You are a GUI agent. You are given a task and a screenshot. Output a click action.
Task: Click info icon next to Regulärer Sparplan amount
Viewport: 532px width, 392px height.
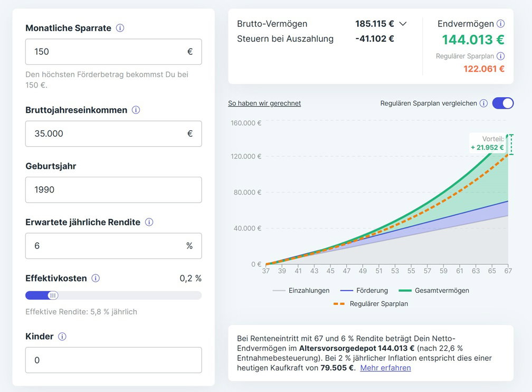click(500, 56)
